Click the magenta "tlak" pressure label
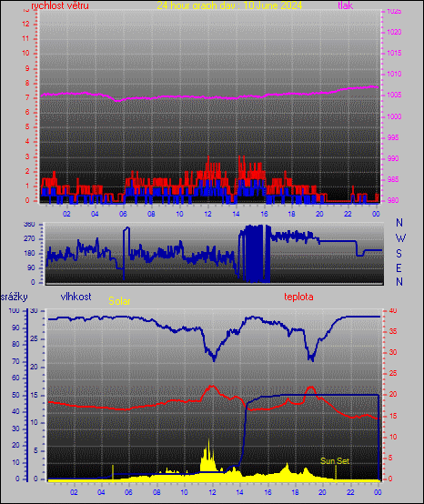The width and height of the screenshot is (424, 504). click(345, 5)
